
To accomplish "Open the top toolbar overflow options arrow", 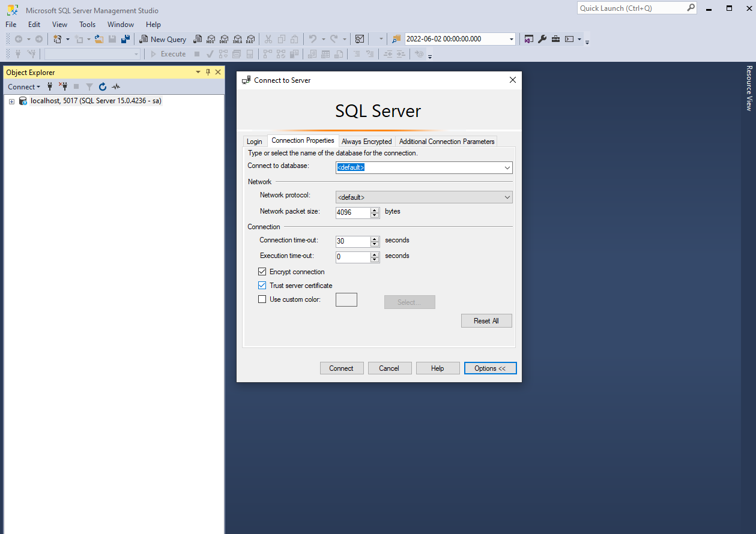I will point(587,41).
